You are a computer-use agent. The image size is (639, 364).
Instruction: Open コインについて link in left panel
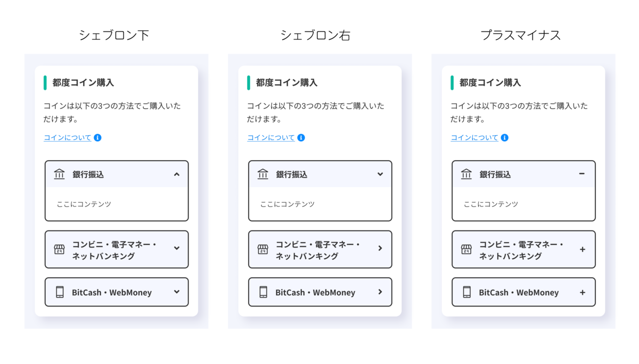67,137
